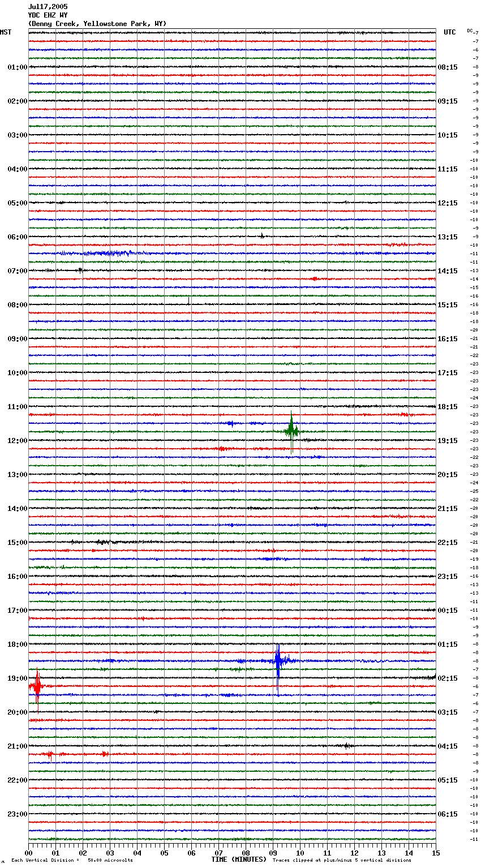Screen dimensions: 481x868
Task: Click the 18:15 UTC time label
Action: [x=448, y=407]
